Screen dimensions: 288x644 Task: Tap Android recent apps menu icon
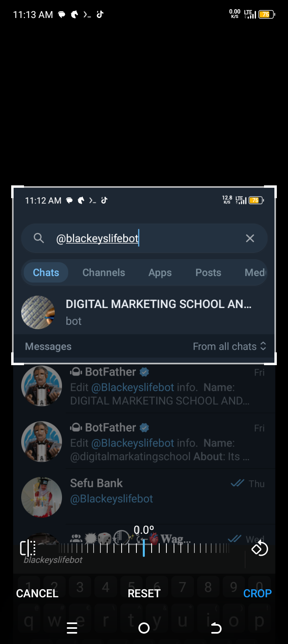pyautogui.click(x=72, y=628)
